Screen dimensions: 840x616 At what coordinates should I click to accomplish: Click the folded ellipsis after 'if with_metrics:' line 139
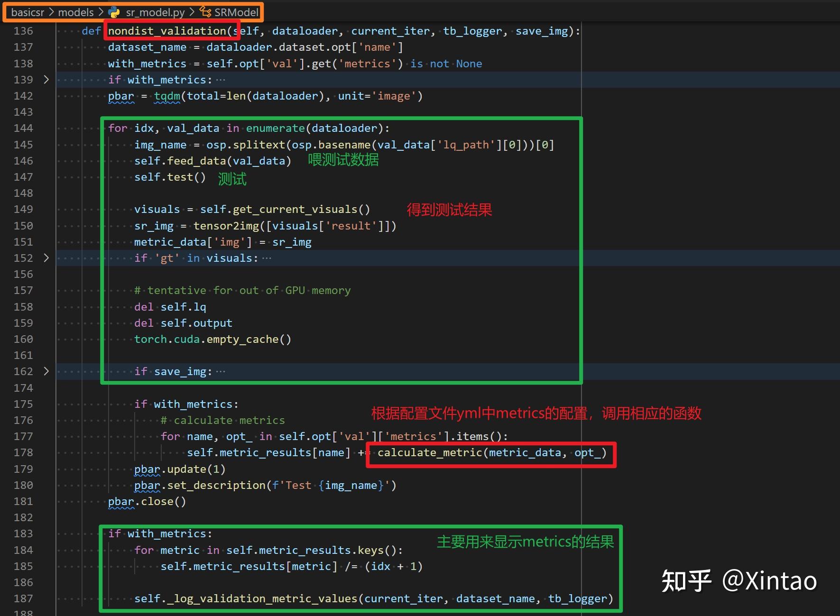tap(221, 80)
